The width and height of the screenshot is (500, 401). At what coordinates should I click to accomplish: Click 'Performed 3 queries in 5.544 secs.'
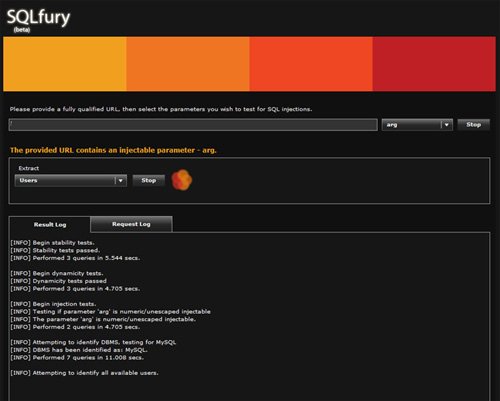(x=75, y=258)
